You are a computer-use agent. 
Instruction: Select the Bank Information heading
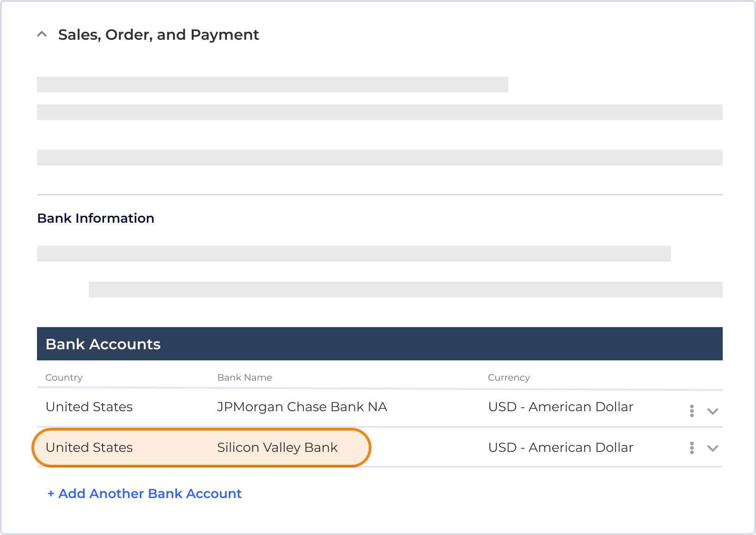point(96,218)
